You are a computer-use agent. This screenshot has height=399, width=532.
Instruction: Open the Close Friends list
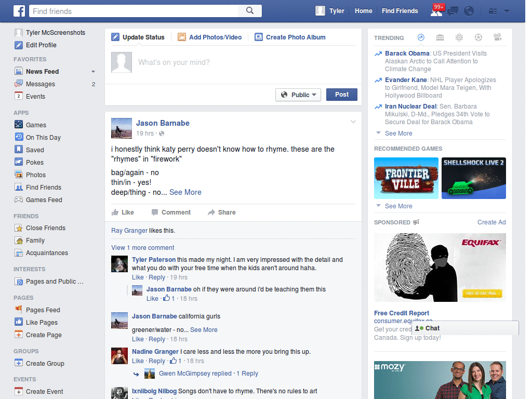pos(46,228)
